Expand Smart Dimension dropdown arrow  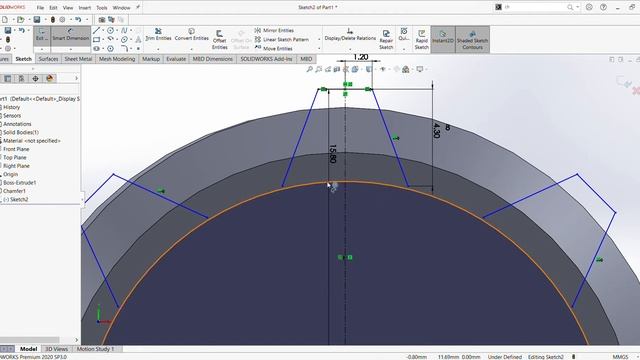(x=71, y=49)
